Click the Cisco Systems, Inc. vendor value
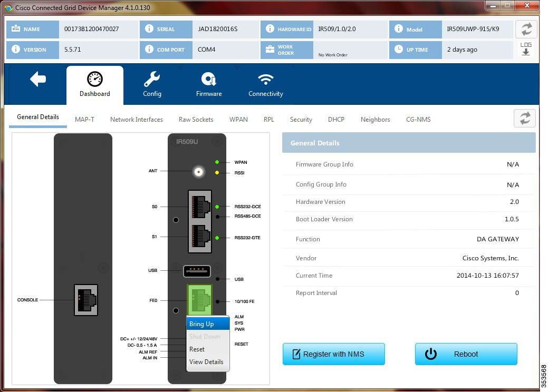Viewport: 548px width, 392px height. point(491,258)
